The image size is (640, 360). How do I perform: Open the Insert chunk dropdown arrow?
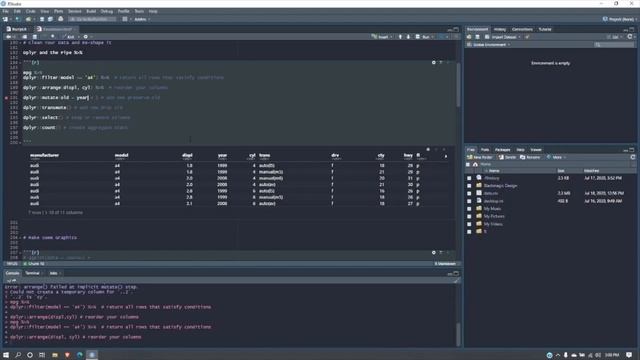tap(391, 37)
